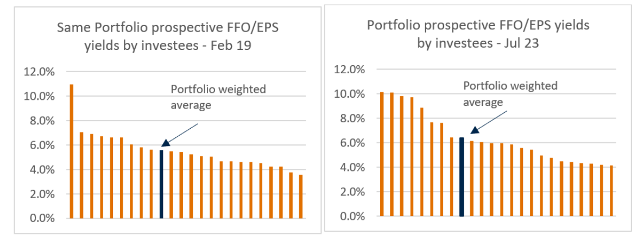Viewport: 644px width, 235px height.
Task: Select the shortest rightmost bar in Feb 19 chart
Action: (x=301, y=196)
